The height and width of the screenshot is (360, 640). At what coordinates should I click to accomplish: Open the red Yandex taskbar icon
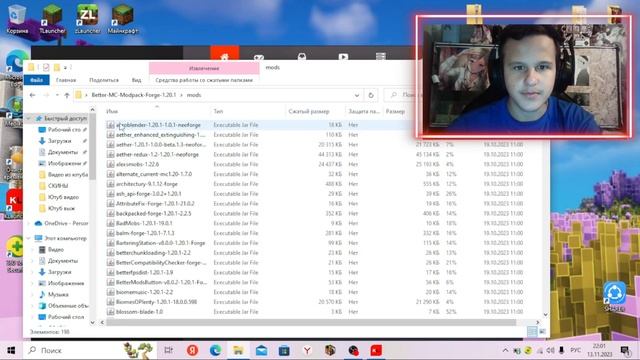[192, 350]
